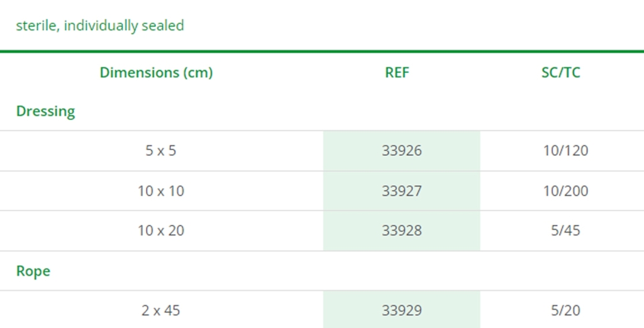644x328 pixels.
Task: Select the 10 x 10 dimension cell
Action: pyautogui.click(x=161, y=191)
